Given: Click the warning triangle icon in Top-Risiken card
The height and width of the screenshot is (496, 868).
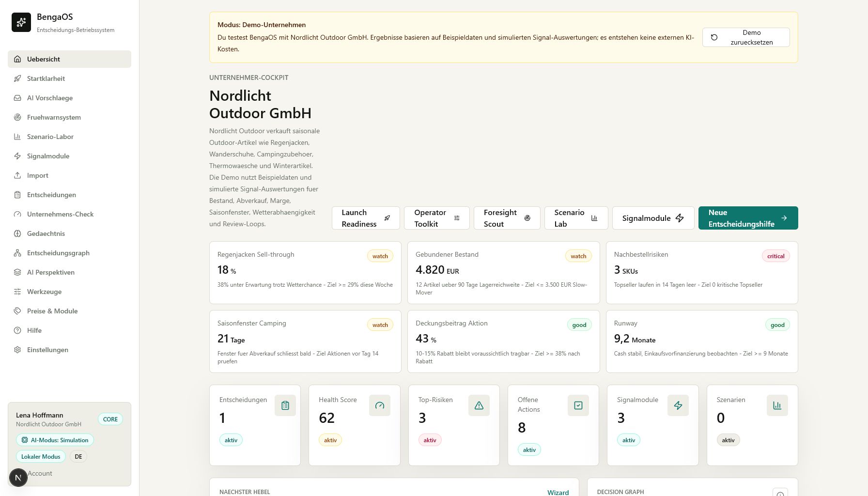Looking at the screenshot, I should (x=479, y=405).
